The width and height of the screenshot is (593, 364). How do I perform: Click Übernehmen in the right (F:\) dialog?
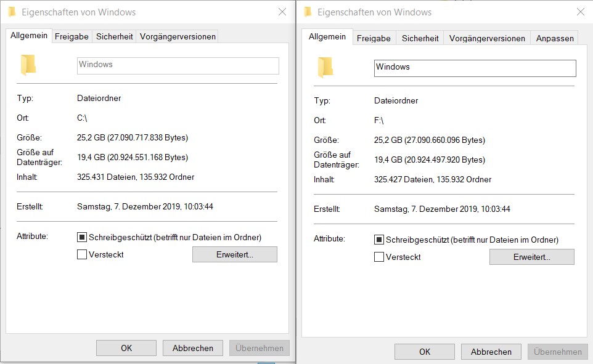click(558, 352)
